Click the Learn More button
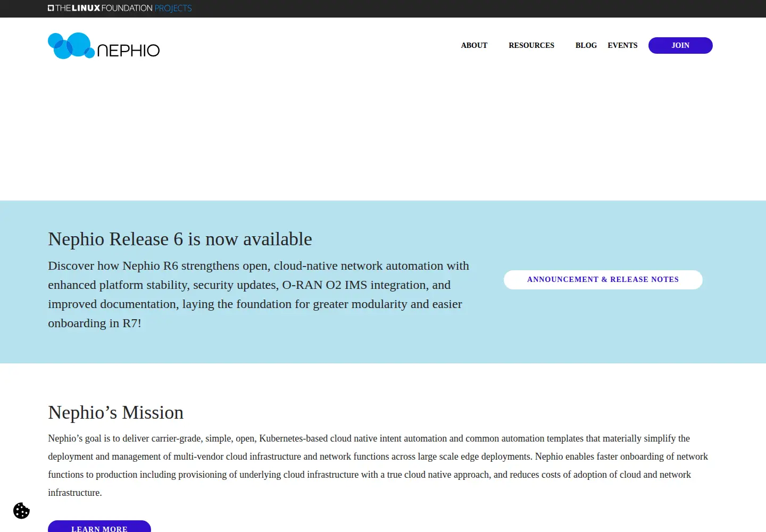This screenshot has height=532, width=766. click(99, 527)
